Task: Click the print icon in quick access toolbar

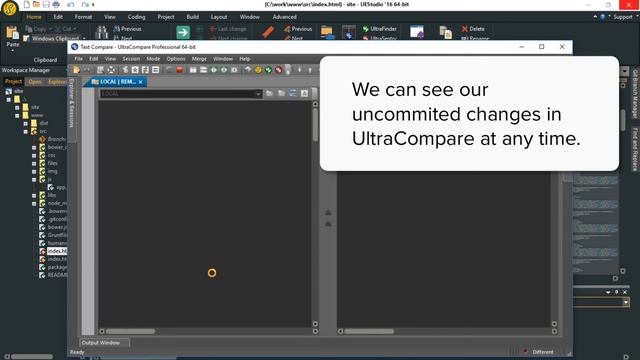Action: pyautogui.click(x=56, y=4)
